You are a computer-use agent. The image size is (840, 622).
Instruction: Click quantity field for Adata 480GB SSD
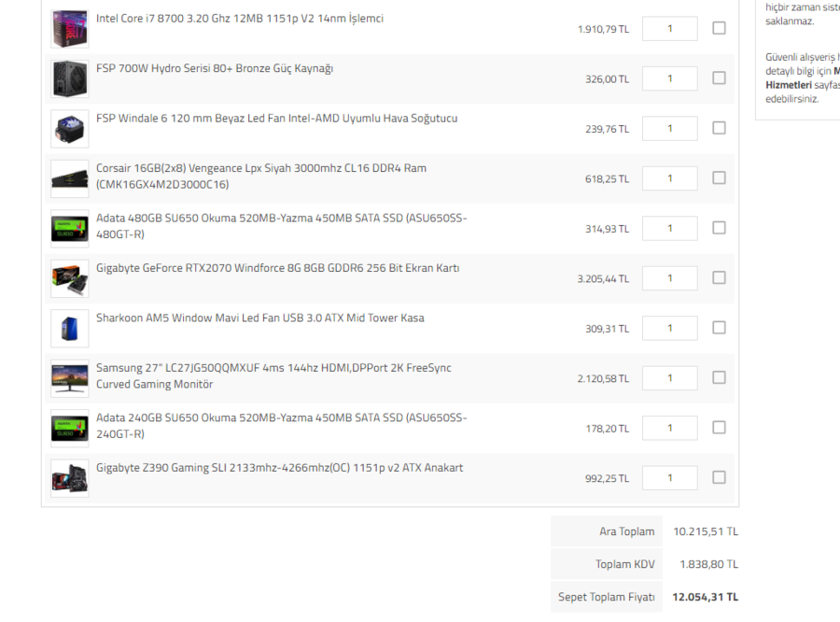(x=669, y=228)
